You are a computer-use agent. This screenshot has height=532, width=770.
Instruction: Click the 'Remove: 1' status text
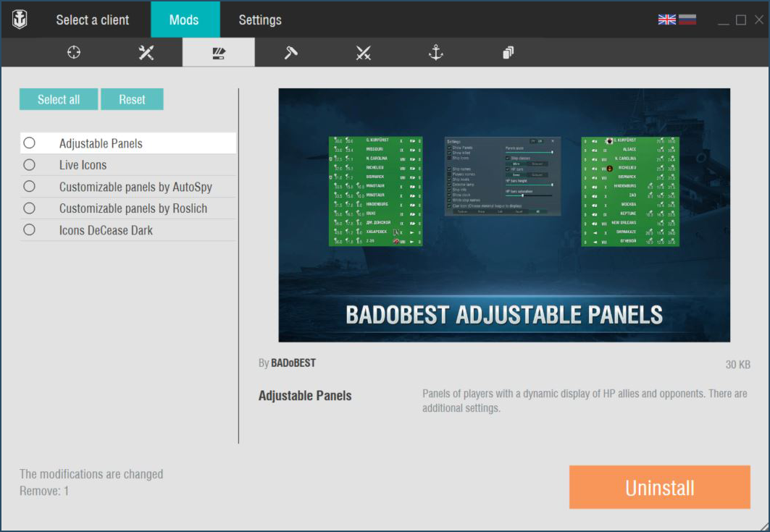coord(44,491)
